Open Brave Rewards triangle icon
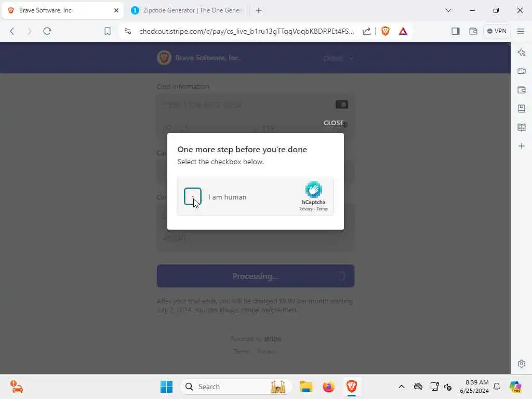 tap(403, 31)
